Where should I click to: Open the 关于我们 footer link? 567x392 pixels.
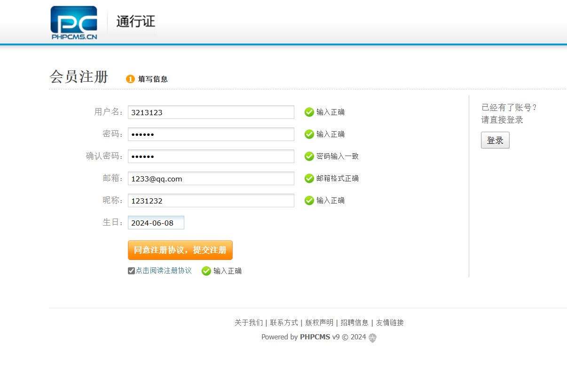[x=249, y=322]
